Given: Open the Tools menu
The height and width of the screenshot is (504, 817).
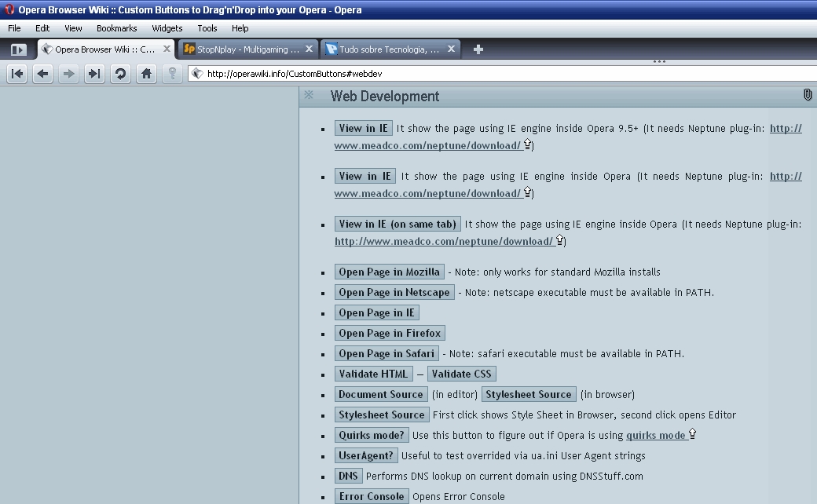Looking at the screenshot, I should (x=207, y=28).
